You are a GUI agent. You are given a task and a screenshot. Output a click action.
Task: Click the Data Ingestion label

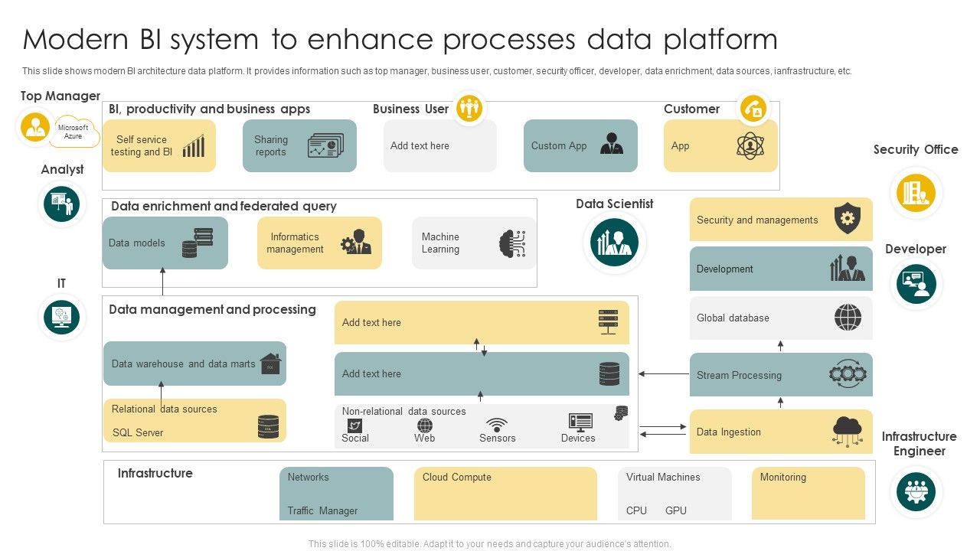(x=729, y=432)
